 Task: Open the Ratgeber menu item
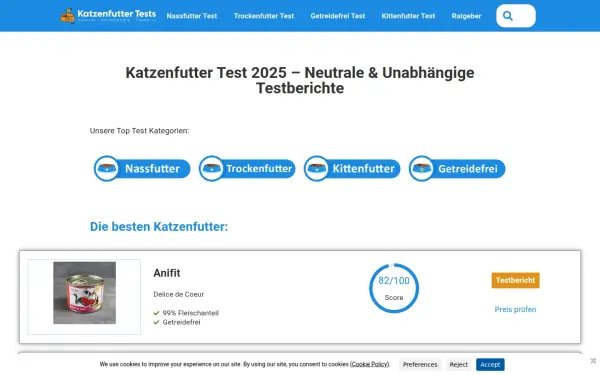466,16
